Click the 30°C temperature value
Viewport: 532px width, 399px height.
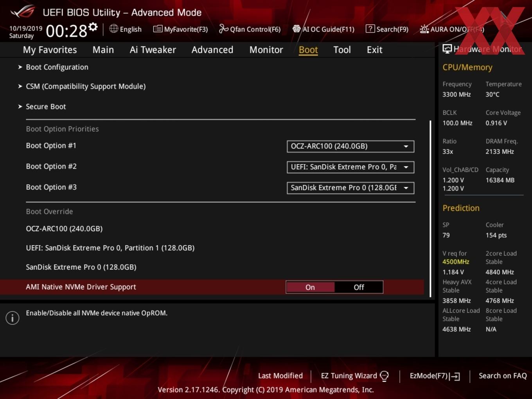coord(492,95)
